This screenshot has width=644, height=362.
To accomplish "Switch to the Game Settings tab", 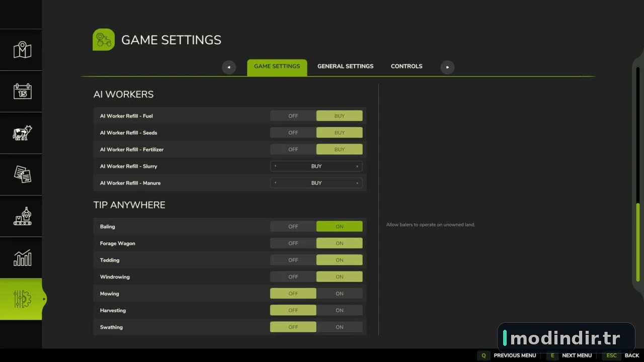I will click(x=277, y=67).
